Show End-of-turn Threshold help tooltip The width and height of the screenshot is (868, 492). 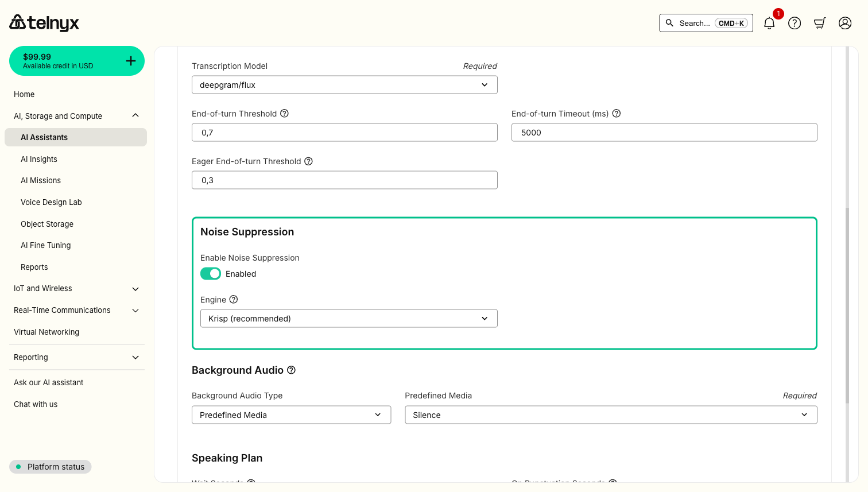[x=284, y=114]
